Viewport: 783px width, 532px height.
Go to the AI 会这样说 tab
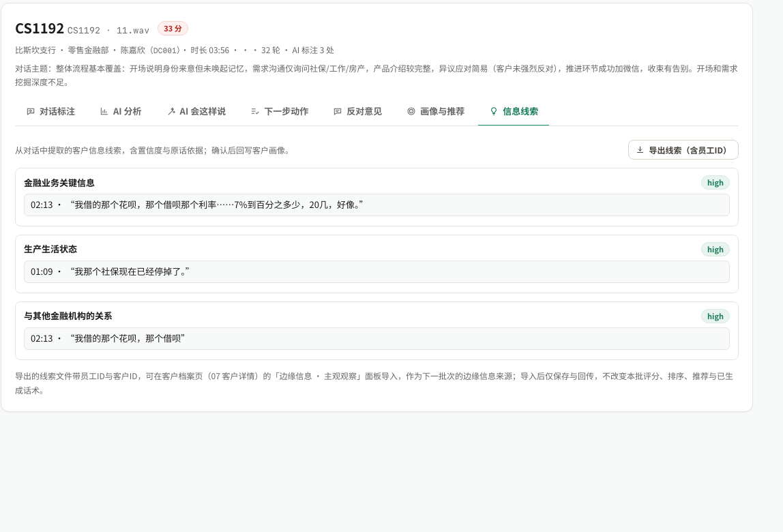tap(196, 111)
